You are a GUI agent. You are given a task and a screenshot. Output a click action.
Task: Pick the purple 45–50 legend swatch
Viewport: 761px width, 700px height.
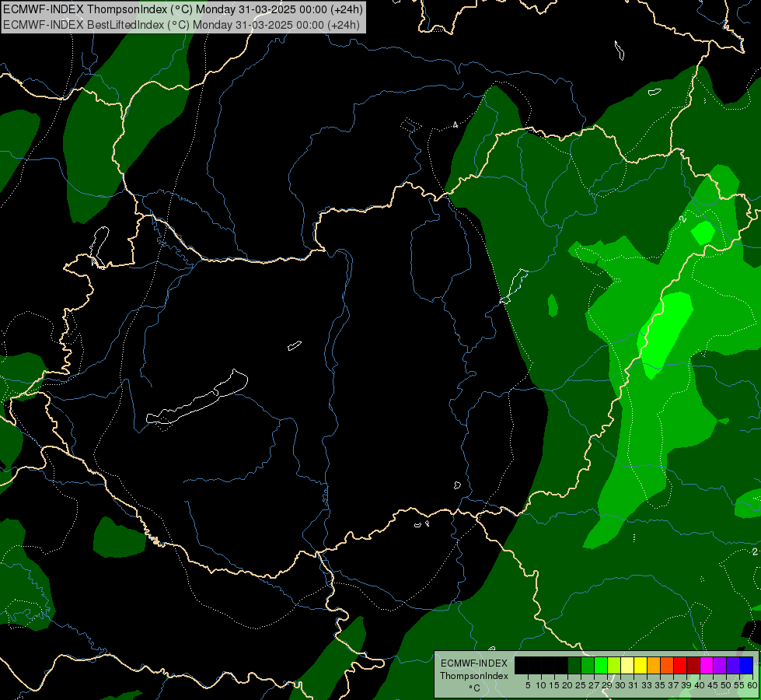(720, 665)
